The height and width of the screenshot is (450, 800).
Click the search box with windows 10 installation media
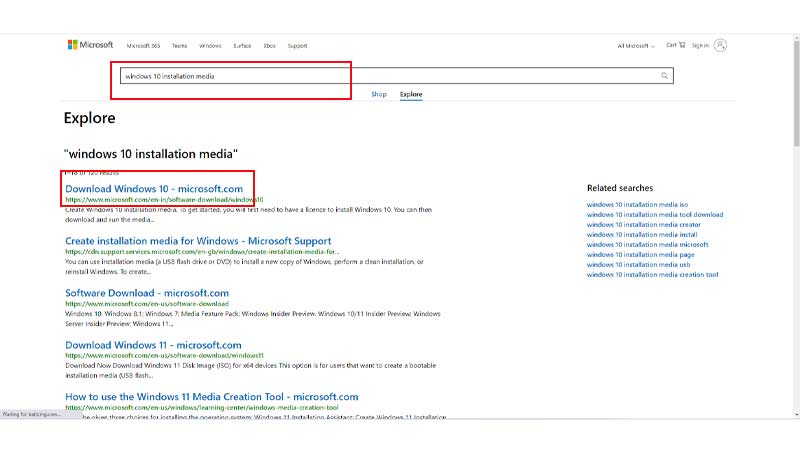pyautogui.click(x=396, y=76)
